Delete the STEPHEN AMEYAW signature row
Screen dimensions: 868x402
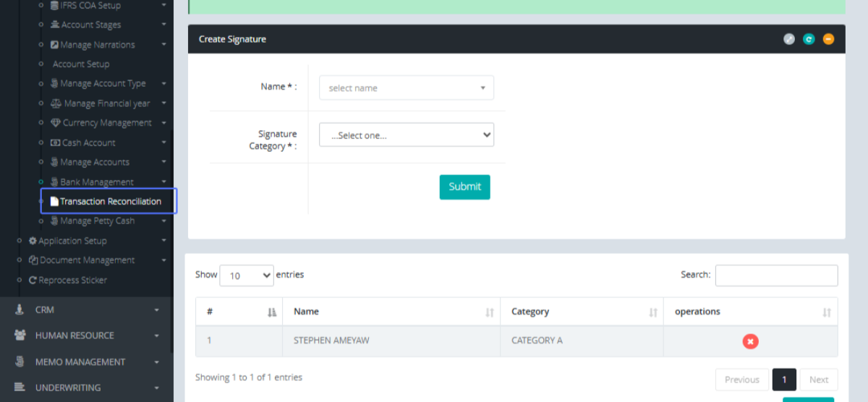tap(750, 341)
